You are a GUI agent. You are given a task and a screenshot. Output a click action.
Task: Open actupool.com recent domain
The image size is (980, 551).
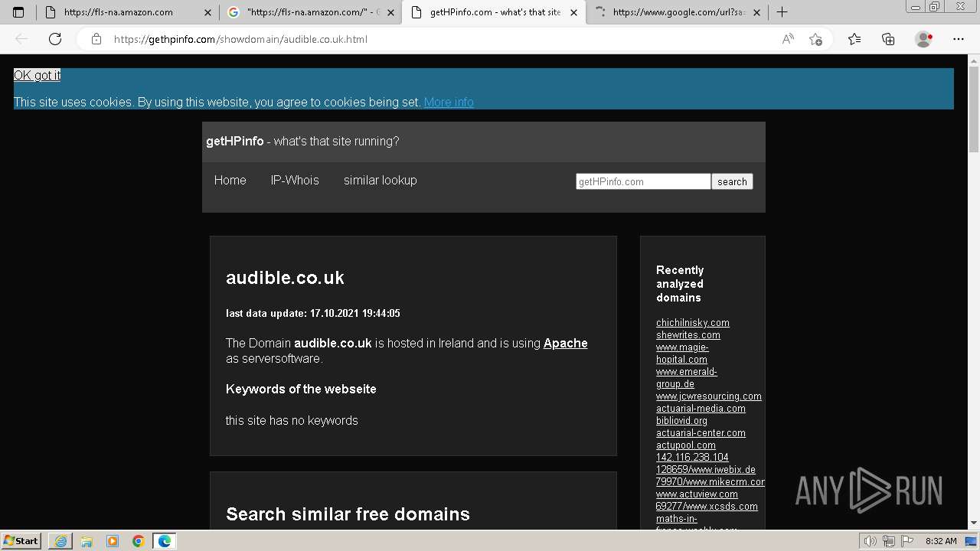686,445
